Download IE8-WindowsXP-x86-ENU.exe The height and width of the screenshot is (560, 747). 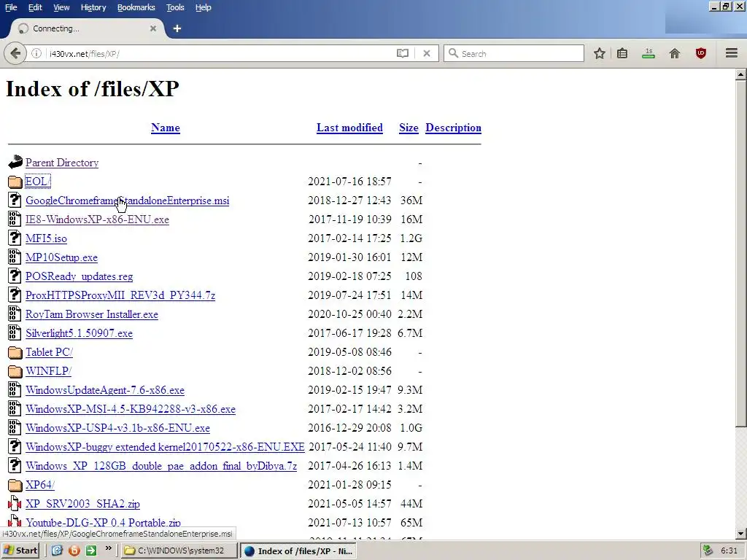97,219
